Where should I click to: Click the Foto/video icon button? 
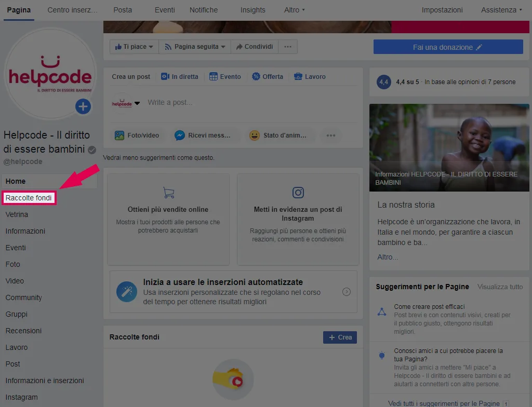pos(137,135)
